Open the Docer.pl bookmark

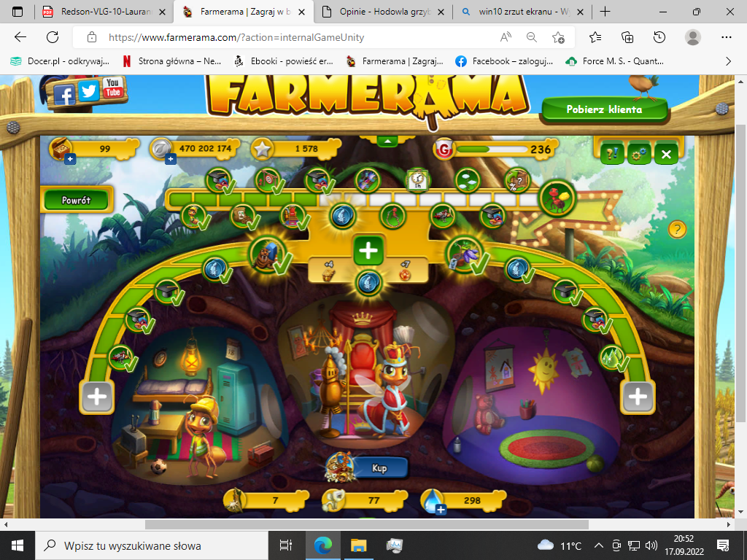tap(60, 61)
